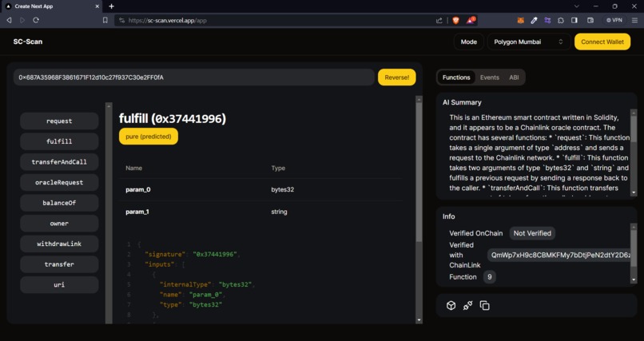Viewport: 644px width, 341px height.
Task: Click the Reverse! button
Action: tap(397, 77)
